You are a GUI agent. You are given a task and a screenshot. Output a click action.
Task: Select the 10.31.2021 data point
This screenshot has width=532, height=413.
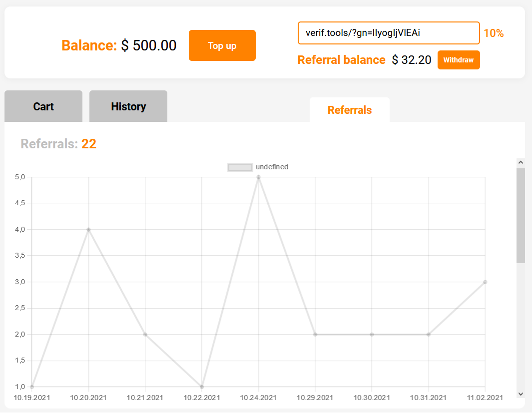pos(429,334)
